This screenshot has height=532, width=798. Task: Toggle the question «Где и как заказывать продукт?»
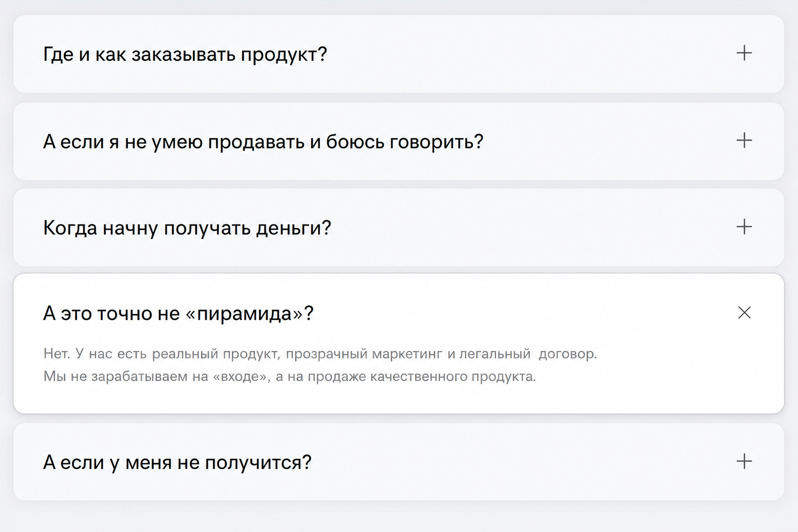[x=398, y=54]
